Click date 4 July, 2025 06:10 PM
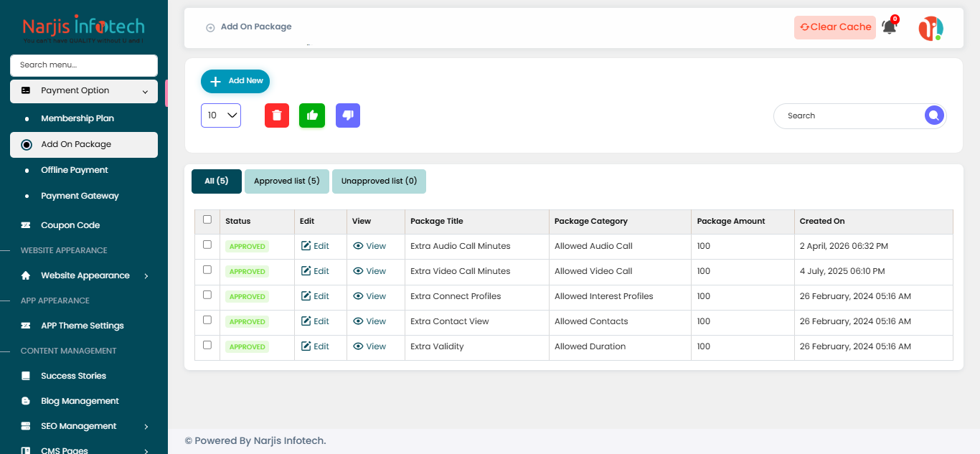 (842, 271)
